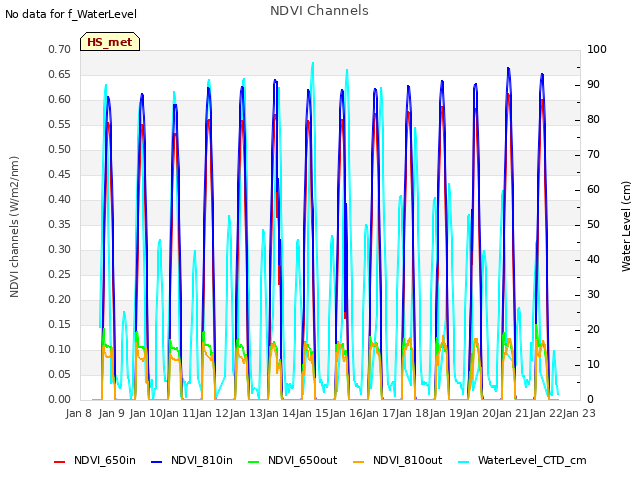The width and height of the screenshot is (640, 480).
Task: Click the Jan 15 x-axis tick label
Action: coord(312,413)
